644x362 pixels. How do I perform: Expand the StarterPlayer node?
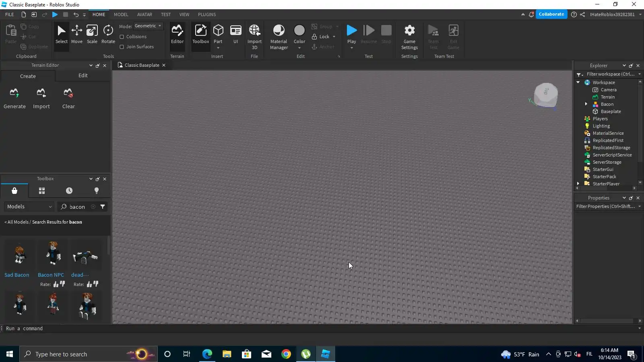coord(578,184)
